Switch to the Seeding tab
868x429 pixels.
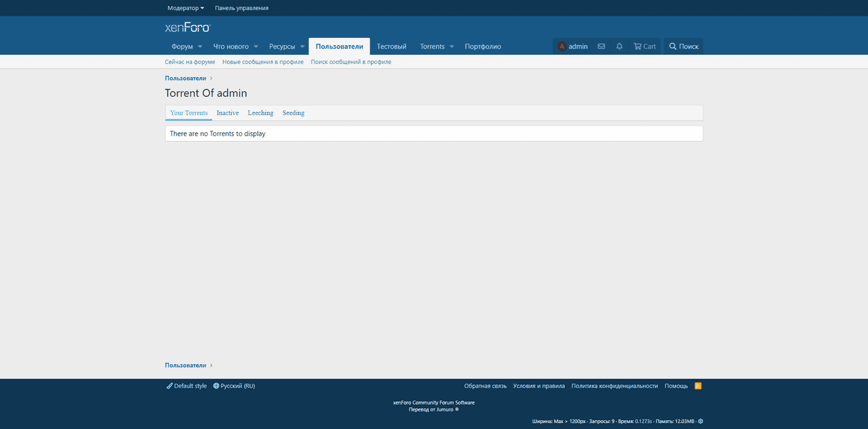[293, 113]
